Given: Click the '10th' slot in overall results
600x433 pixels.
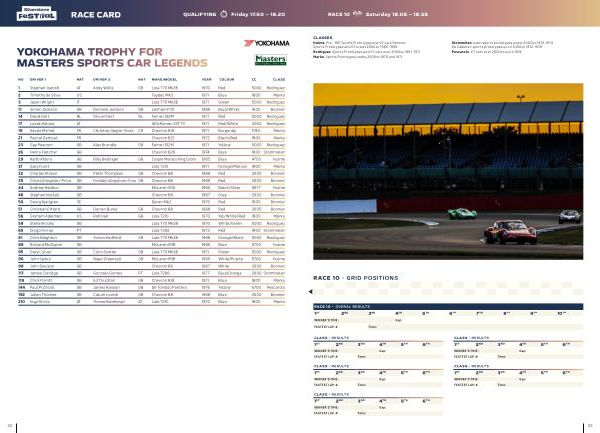Looking at the screenshot, I should click(x=562, y=313).
